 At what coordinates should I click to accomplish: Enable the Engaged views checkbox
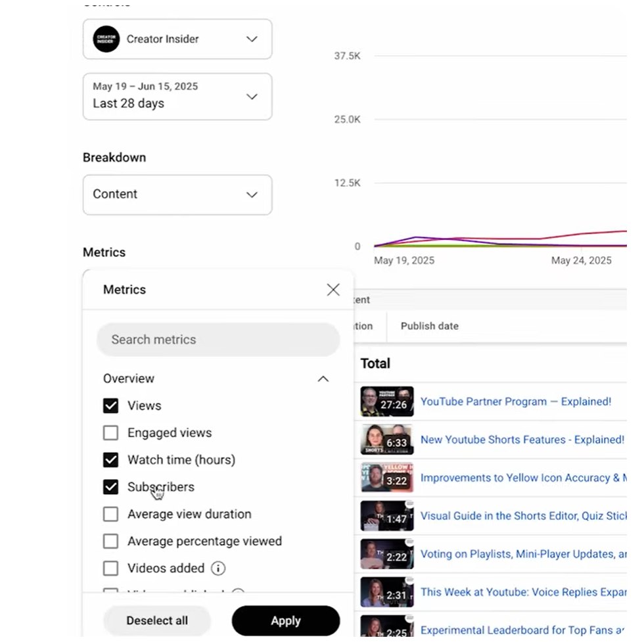coord(110,433)
